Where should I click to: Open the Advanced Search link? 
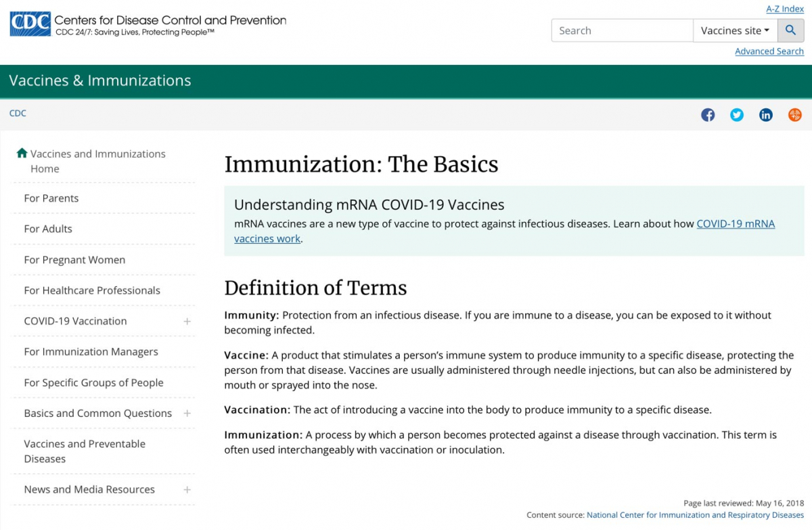(x=769, y=51)
